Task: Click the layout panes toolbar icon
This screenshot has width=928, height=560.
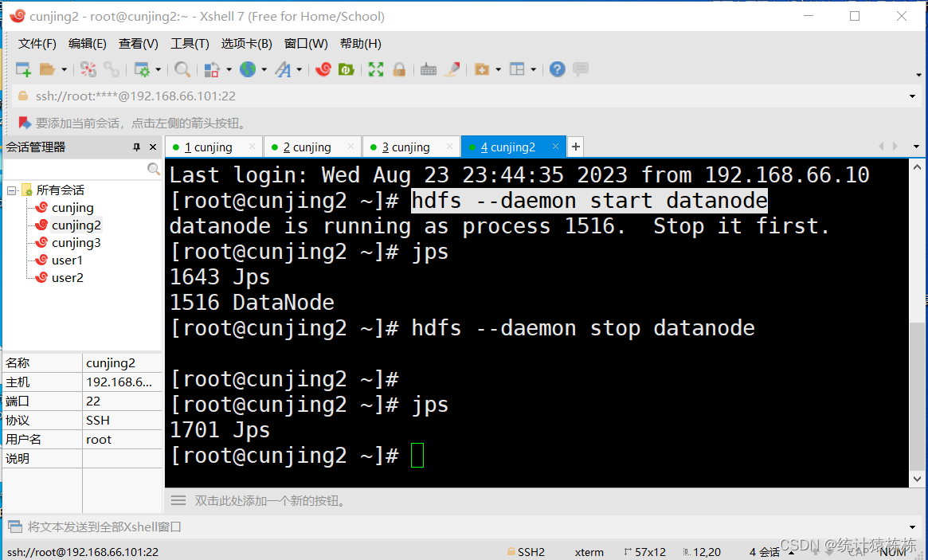Action: pyautogui.click(x=517, y=69)
